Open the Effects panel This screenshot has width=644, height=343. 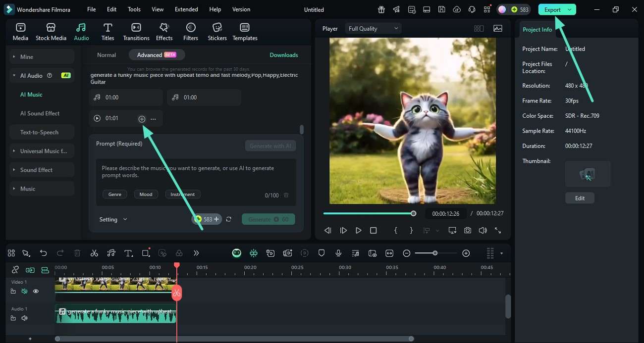[x=164, y=32]
